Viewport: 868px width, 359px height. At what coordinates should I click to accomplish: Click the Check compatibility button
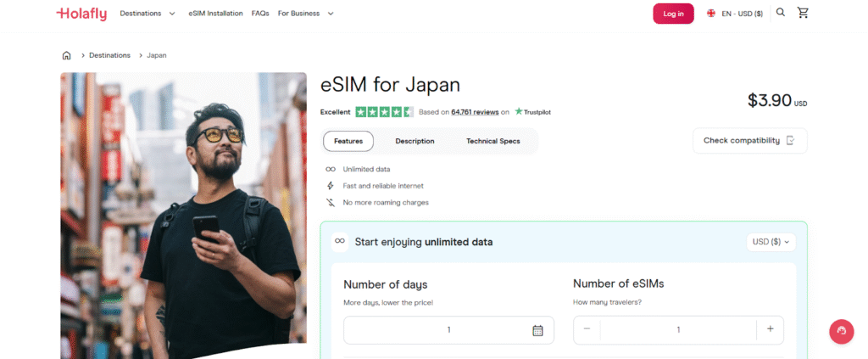tap(749, 141)
